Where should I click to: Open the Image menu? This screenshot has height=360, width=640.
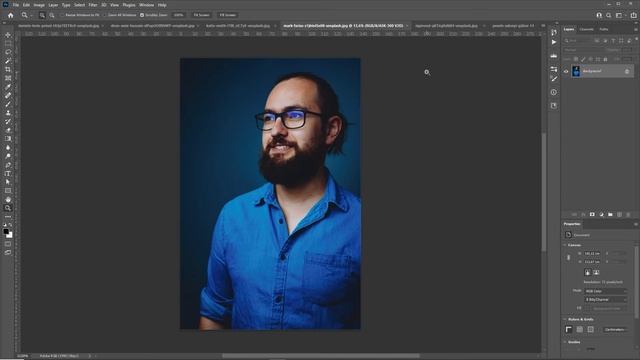(39, 5)
